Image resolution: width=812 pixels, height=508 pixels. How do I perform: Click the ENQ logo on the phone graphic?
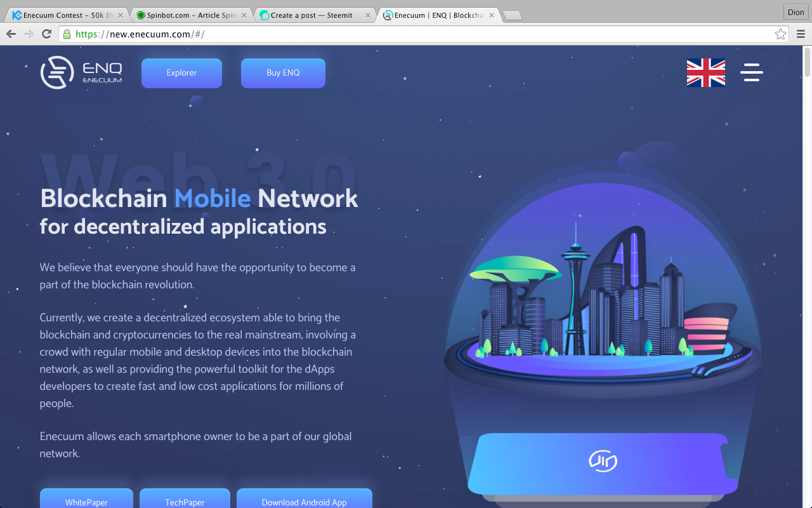coord(603,461)
